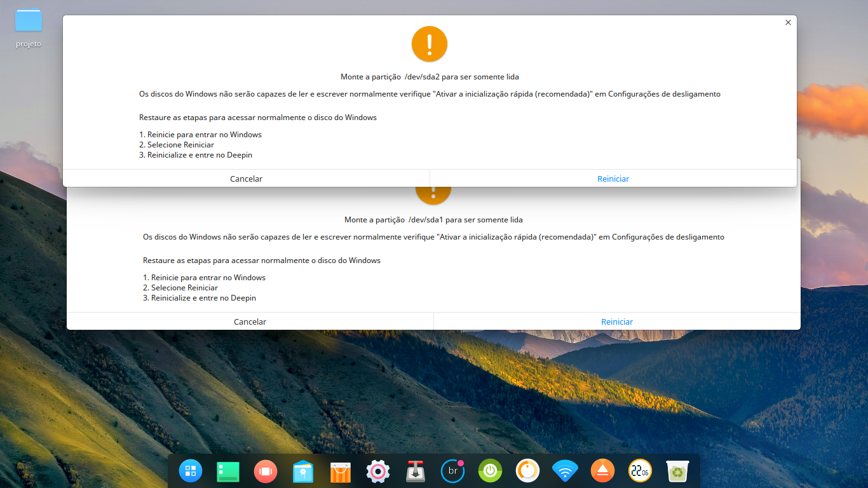Screen dimensions: 868x488
Task: Select the 'projeto' folder on the desktop
Action: (x=29, y=28)
